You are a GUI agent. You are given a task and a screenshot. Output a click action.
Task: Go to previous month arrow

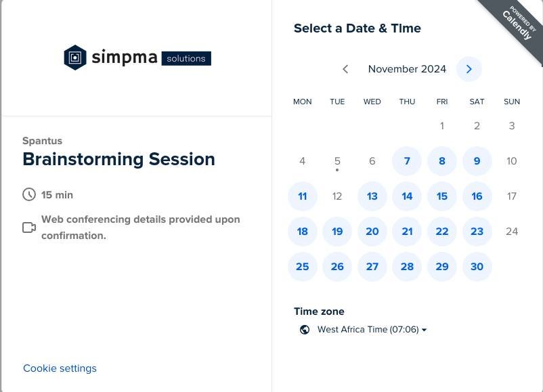pyautogui.click(x=345, y=69)
